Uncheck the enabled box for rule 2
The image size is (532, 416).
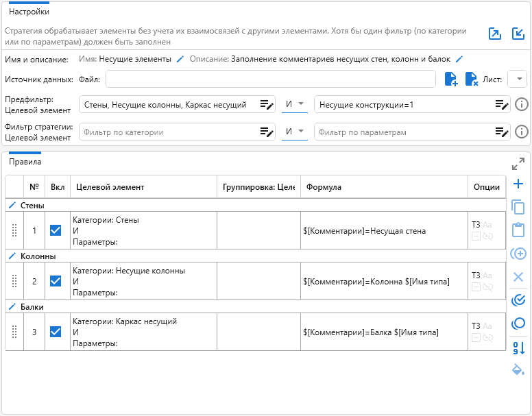click(56, 281)
